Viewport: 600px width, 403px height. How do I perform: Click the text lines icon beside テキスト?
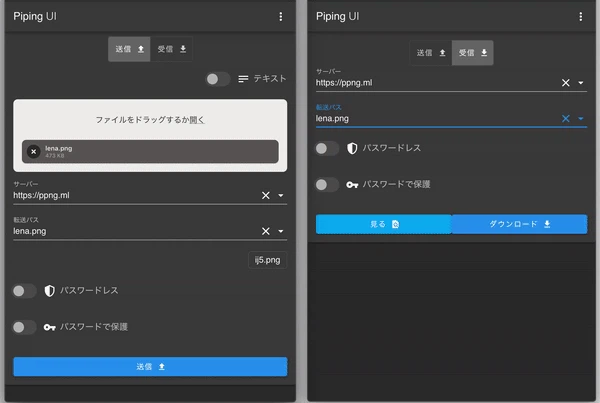pos(243,79)
